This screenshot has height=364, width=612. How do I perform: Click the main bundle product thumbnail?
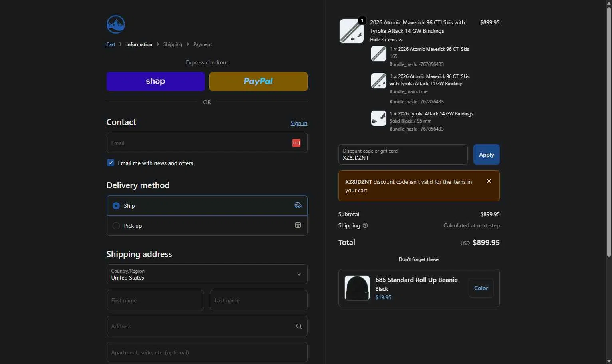click(x=352, y=31)
